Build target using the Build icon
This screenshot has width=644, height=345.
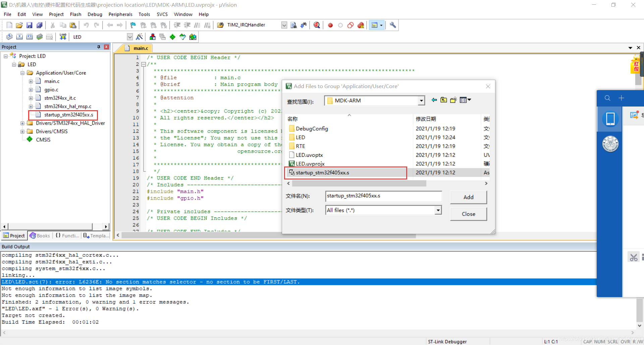click(x=19, y=37)
